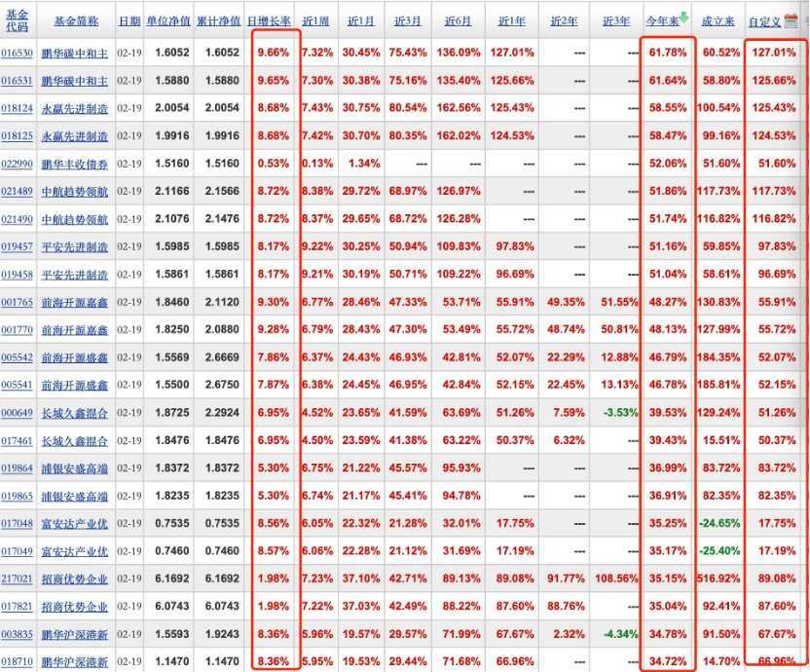
Task: Sort by 基金简称 column header
Action: [x=77, y=21]
